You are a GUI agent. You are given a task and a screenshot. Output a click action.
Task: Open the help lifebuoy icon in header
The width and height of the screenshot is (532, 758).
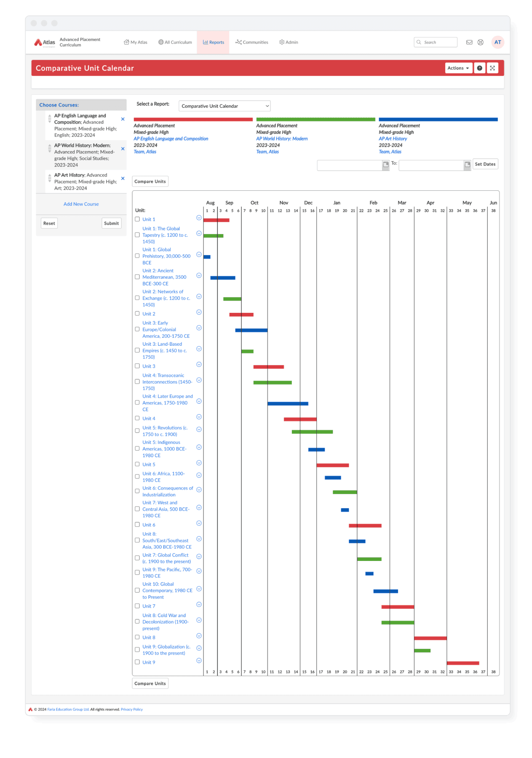point(480,42)
